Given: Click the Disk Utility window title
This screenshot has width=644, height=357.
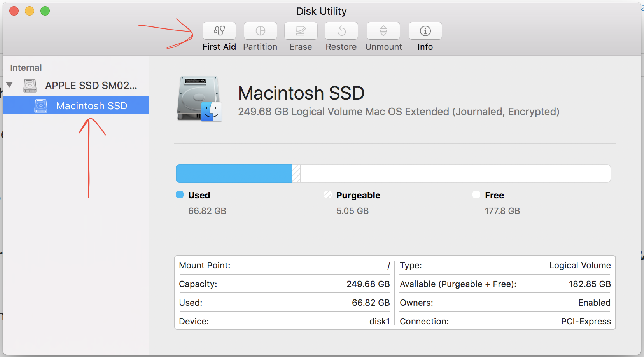Looking at the screenshot, I should (322, 11).
